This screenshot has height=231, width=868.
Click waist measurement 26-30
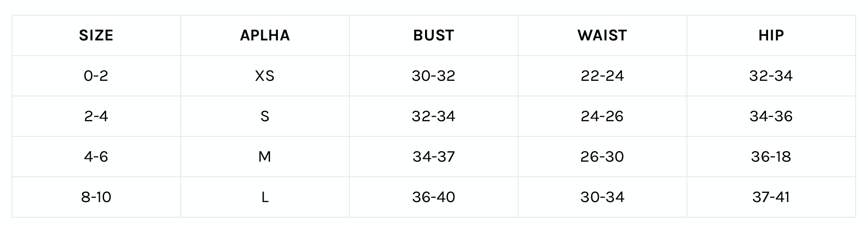(x=602, y=157)
